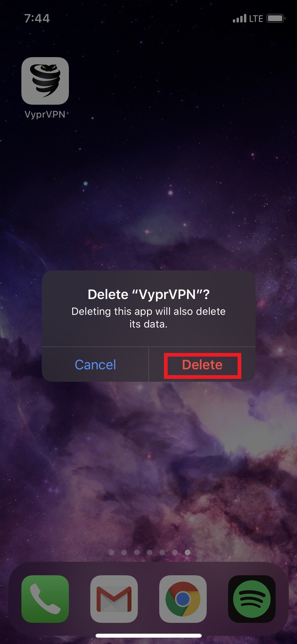Viewport: 297px width, 644px height.
Task: Tap the 7:44 clock in status bar
Action: click(37, 19)
